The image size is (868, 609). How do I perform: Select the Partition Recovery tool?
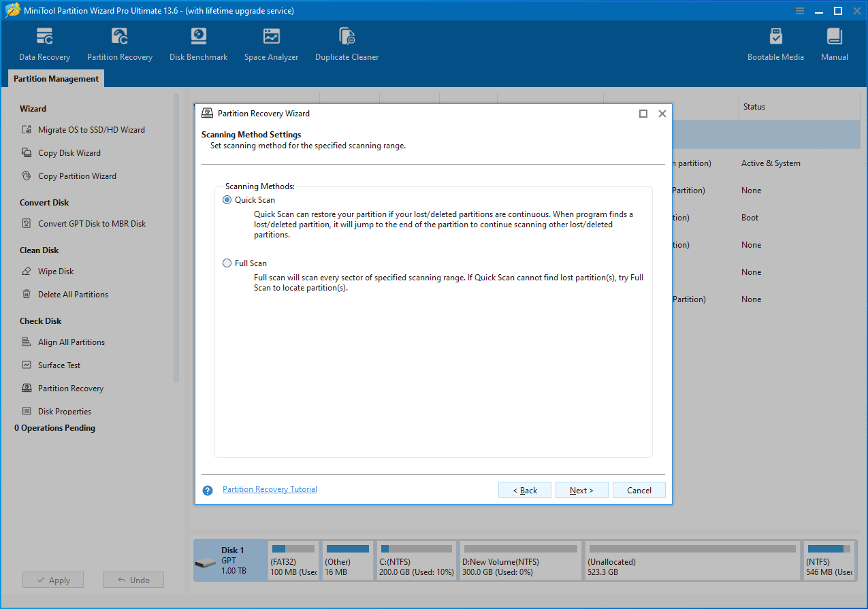[120, 42]
